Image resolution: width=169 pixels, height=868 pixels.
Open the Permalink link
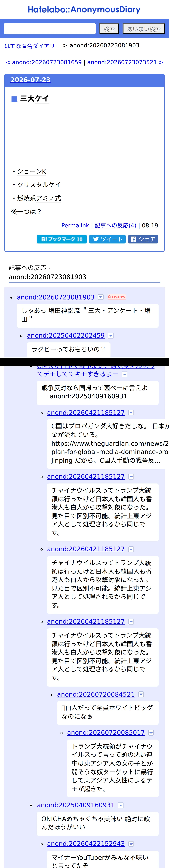click(x=75, y=225)
